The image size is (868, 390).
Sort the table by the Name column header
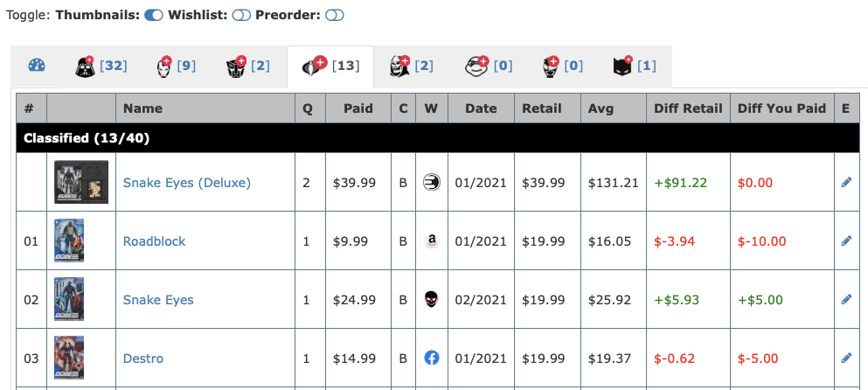(142, 108)
